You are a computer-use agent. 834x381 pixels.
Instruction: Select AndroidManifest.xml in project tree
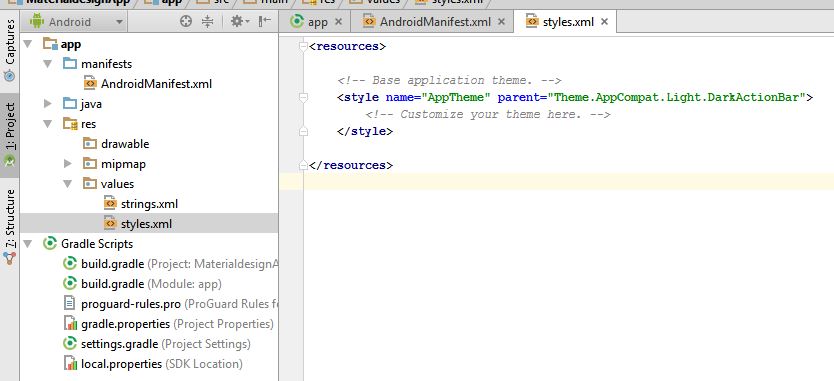[156, 84]
